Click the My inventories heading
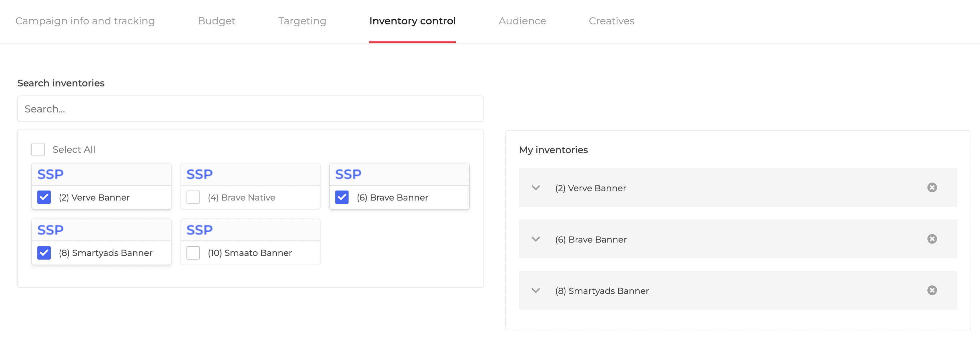Screen dimensions: 980x339 click(553, 150)
